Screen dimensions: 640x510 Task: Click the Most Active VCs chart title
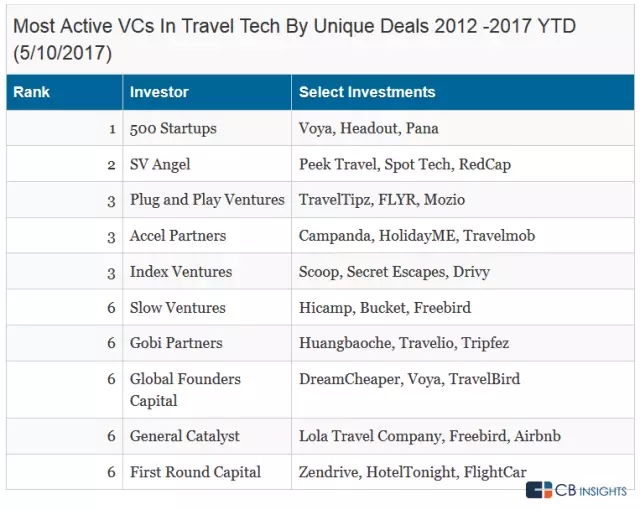tap(294, 40)
